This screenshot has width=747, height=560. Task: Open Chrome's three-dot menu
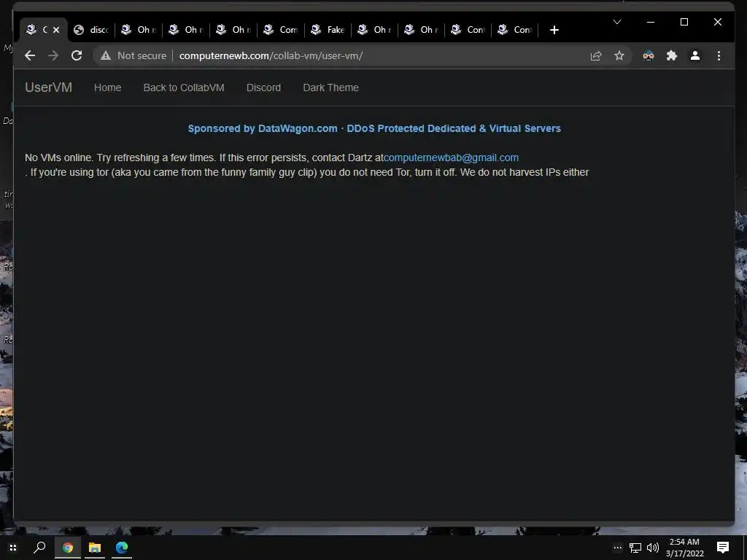(719, 55)
